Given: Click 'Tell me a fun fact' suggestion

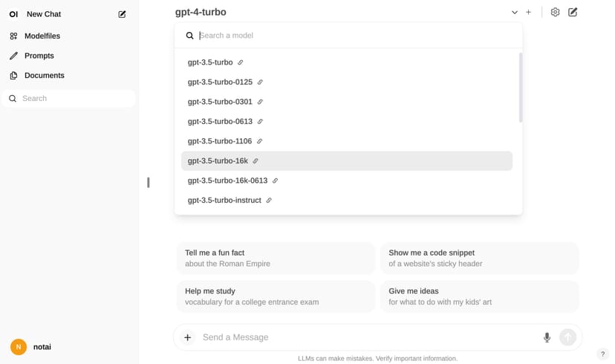Looking at the screenshot, I should point(276,258).
